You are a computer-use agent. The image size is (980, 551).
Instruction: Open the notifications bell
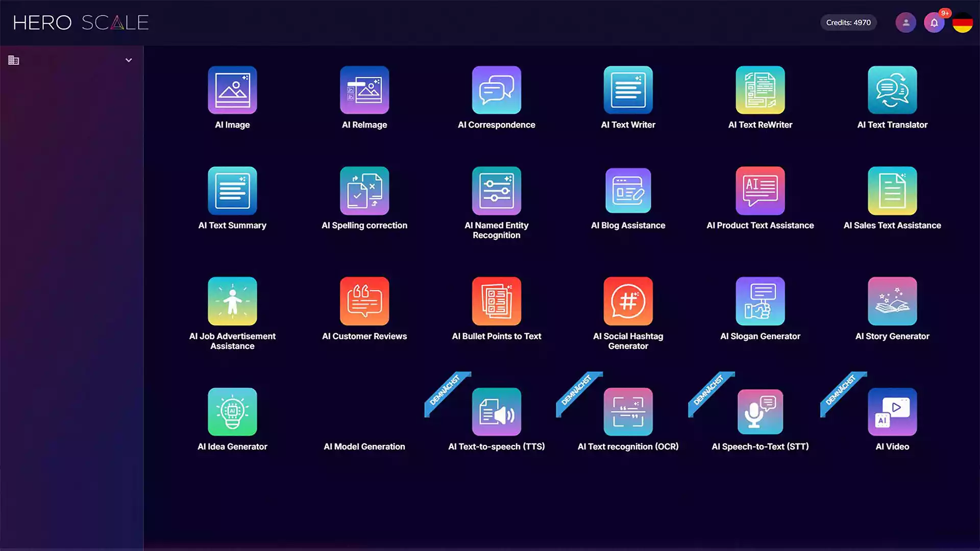pyautogui.click(x=934, y=22)
